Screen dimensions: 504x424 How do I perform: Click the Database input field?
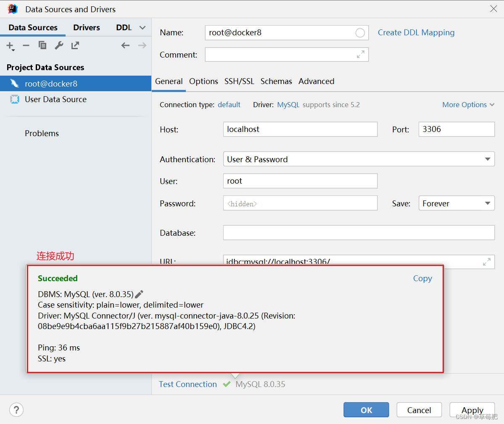pyautogui.click(x=359, y=232)
